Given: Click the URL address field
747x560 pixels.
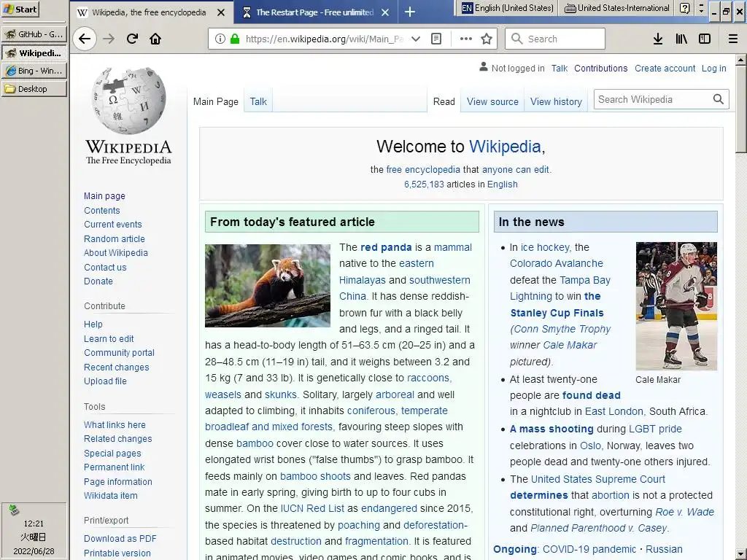Looking at the screenshot, I should click(x=324, y=39).
